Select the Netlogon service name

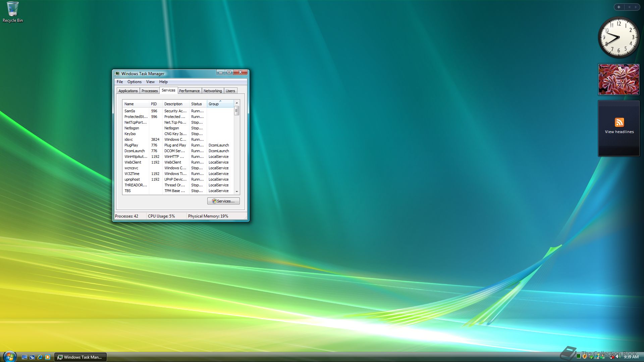click(x=131, y=128)
